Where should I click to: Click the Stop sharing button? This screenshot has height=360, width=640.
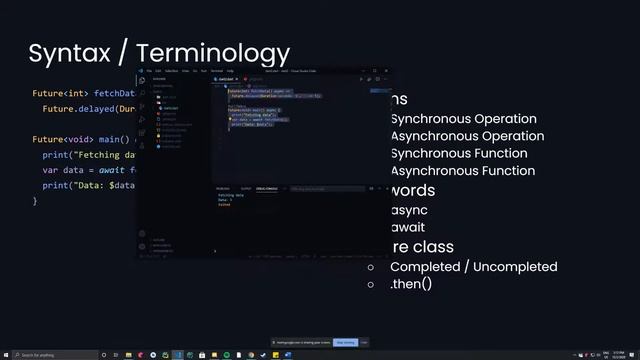(345, 342)
